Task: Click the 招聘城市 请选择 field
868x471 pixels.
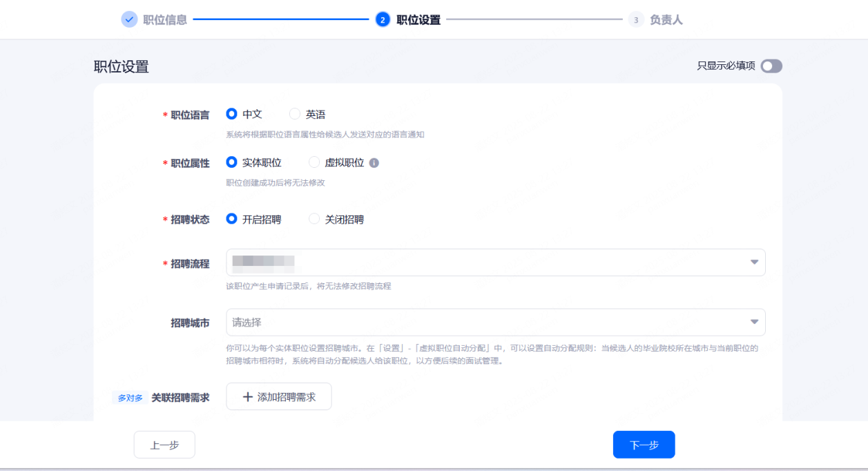Action: pos(483,322)
